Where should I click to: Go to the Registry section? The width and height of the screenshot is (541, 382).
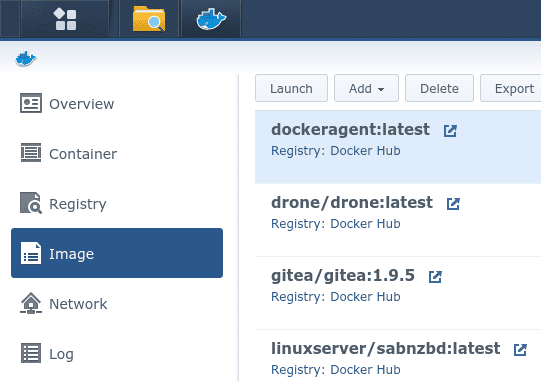point(117,203)
